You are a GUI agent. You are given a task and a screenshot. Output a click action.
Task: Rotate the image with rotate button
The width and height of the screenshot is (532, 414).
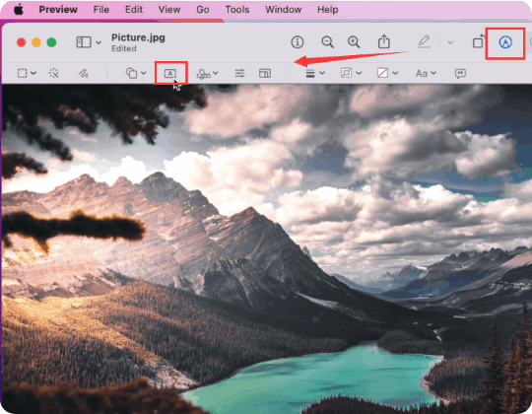(x=479, y=41)
